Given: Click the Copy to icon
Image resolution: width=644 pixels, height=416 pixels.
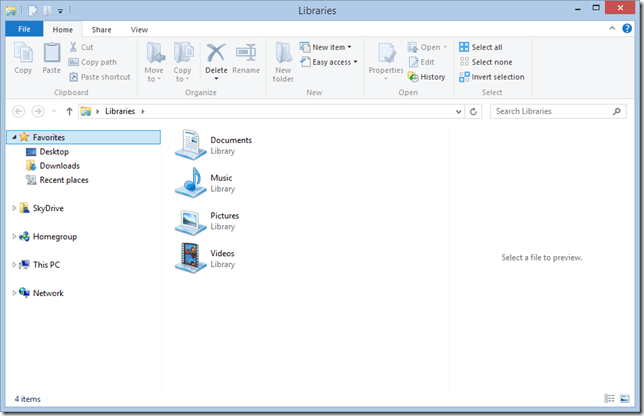Looking at the screenshot, I should pyautogui.click(x=183, y=53).
